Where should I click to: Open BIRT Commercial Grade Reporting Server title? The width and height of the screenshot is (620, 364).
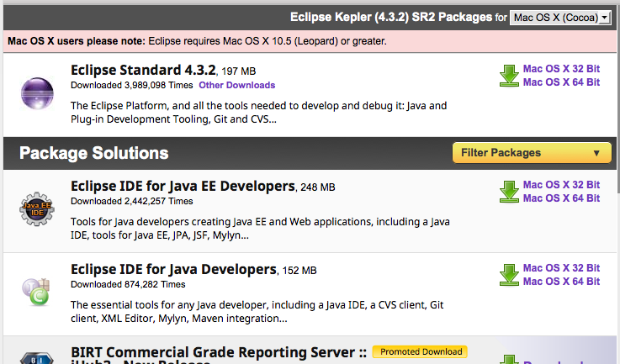pyautogui.click(x=219, y=355)
